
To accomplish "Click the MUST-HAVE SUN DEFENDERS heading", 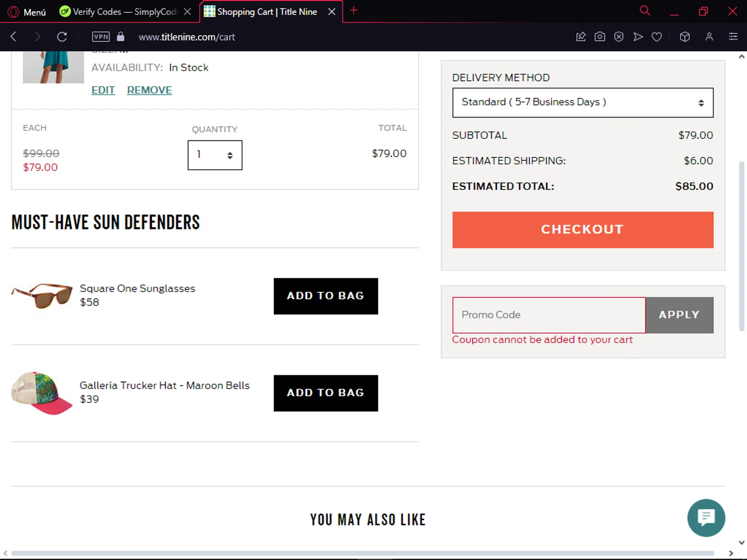I will click(106, 222).
